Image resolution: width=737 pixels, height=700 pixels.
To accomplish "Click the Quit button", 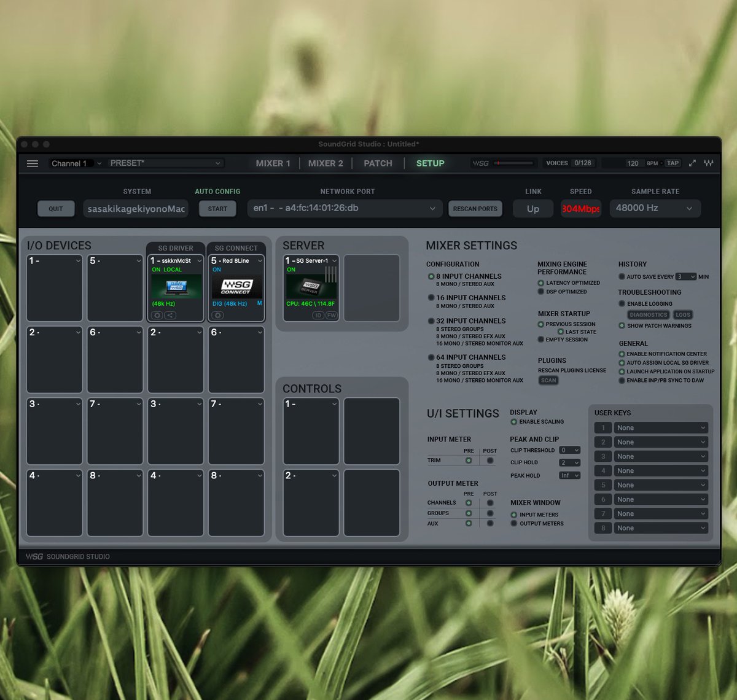I will (56, 209).
